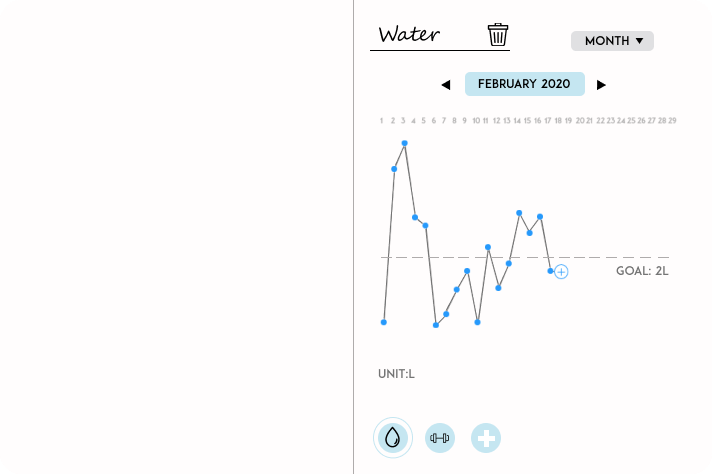Click the first data point on day 1
This screenshot has width=712, height=474.
tap(383, 322)
